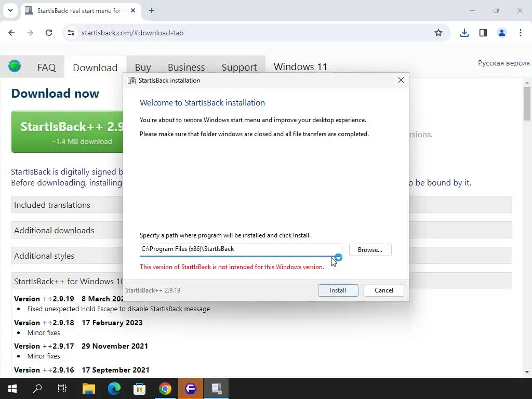Click 'Welcome to StartIsBack installation' heading
Screen dimensions: 532x399
[202, 103]
